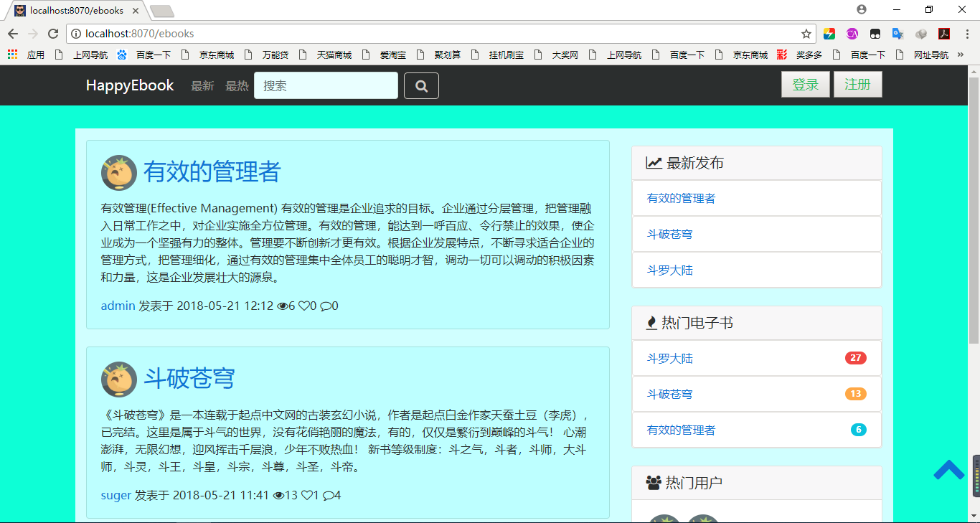Focus the 搜索 input field

326,86
